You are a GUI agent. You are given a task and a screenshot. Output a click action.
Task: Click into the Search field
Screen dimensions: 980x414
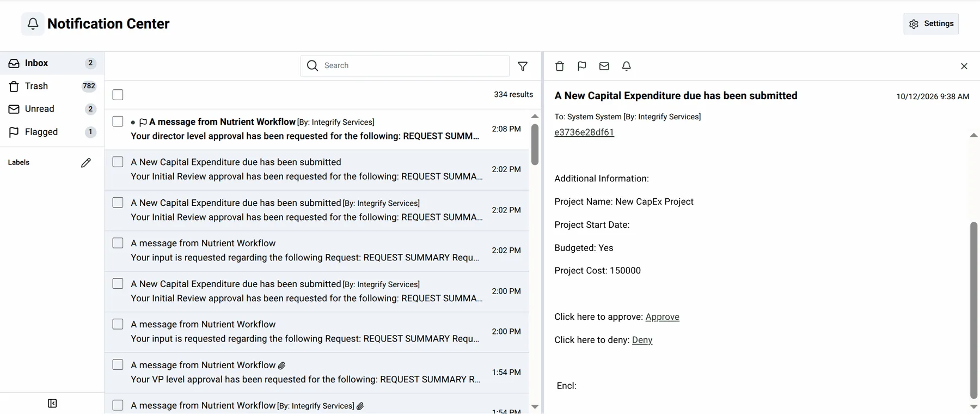tap(405, 66)
